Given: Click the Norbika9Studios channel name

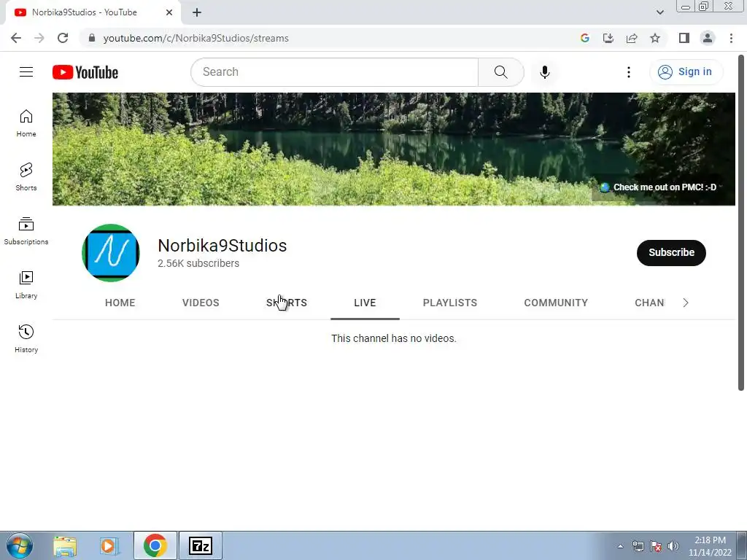Looking at the screenshot, I should 222,246.
